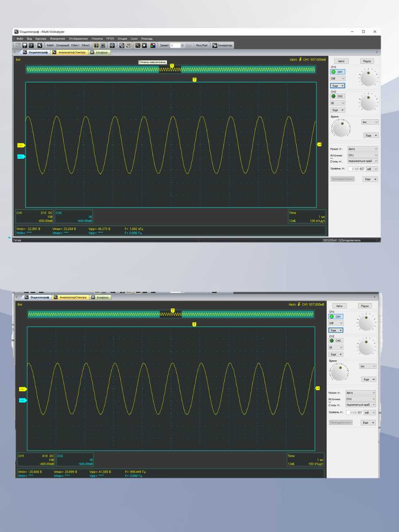Toggle CH2 channel in the lower window

[336, 340]
